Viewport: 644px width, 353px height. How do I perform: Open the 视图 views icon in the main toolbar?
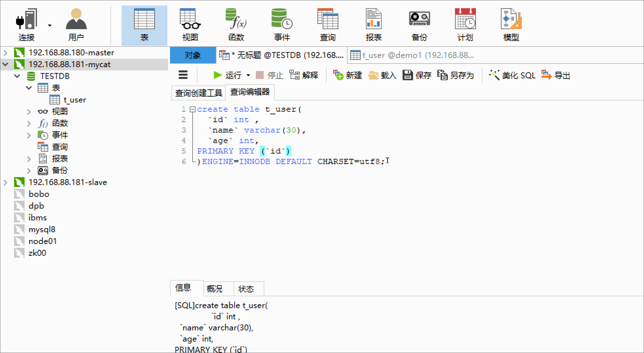coord(190,25)
